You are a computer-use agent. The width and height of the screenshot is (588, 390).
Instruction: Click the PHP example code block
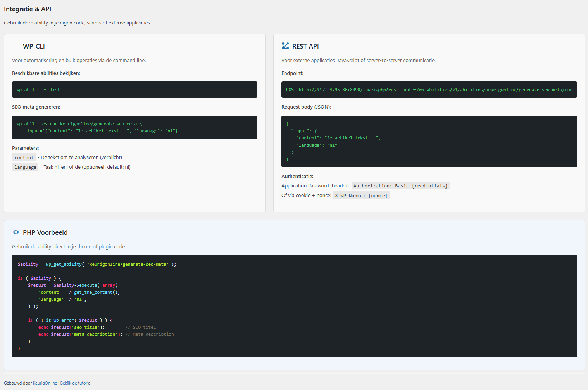(295, 306)
